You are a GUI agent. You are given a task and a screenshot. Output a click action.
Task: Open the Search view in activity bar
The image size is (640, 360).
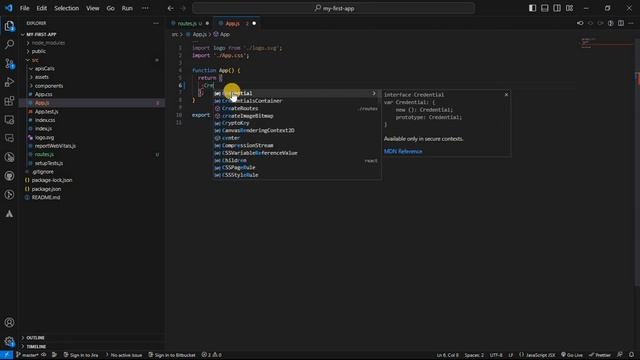pos(9,44)
